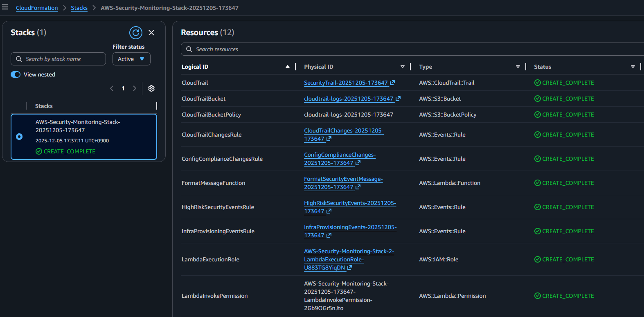The image size is (644, 317).
Task: Sort resources by Logical ID arrow
Action: click(288, 67)
